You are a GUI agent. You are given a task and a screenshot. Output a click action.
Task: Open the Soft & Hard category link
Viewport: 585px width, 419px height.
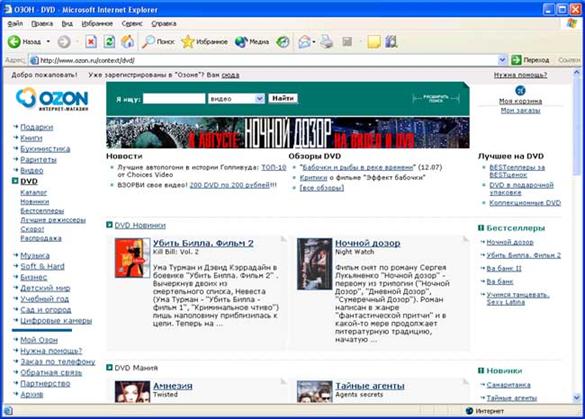(x=42, y=266)
